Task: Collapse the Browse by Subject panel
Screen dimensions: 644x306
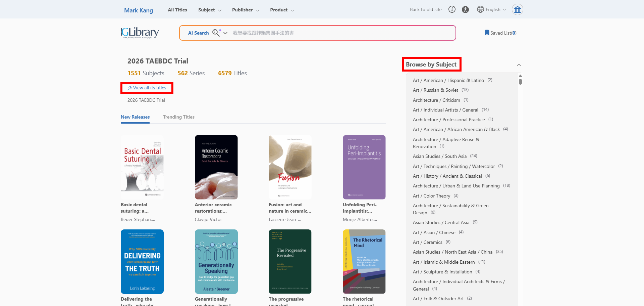Action: (x=519, y=65)
